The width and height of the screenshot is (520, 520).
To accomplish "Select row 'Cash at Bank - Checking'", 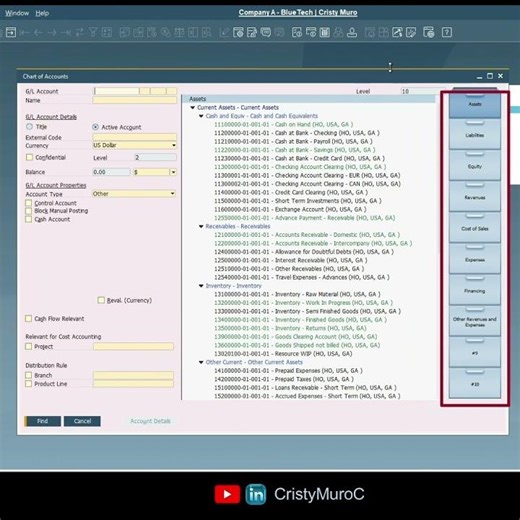I will [x=297, y=133].
